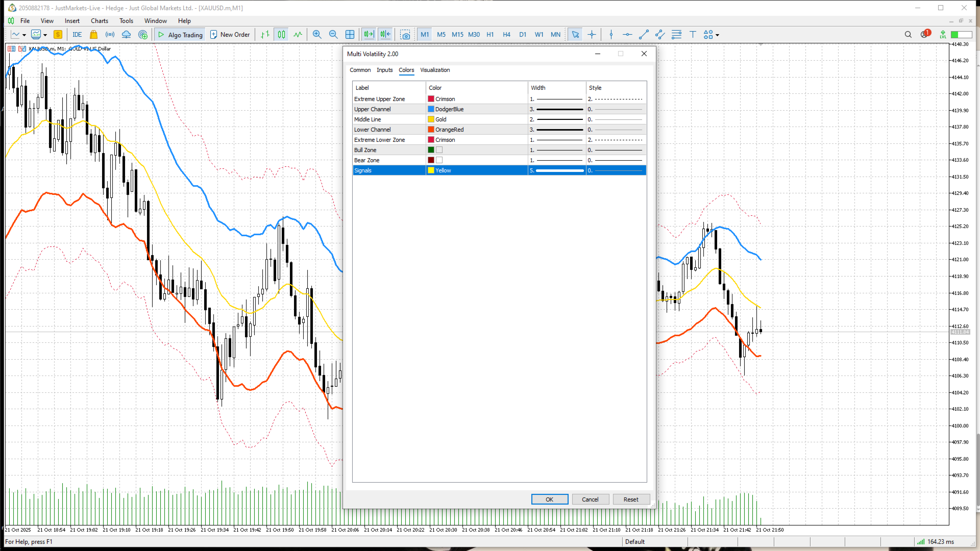Click the zoom out magnifier icon
This screenshot has width=980, height=551.
click(x=333, y=35)
